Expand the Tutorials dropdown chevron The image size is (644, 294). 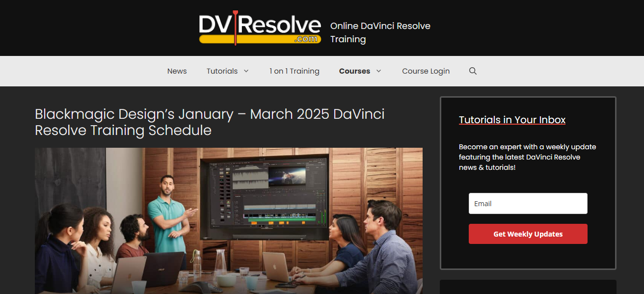tap(246, 71)
